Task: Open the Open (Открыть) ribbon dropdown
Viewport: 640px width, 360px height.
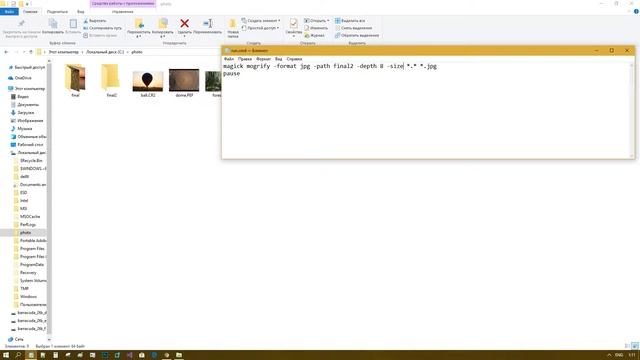Action: coord(316,20)
